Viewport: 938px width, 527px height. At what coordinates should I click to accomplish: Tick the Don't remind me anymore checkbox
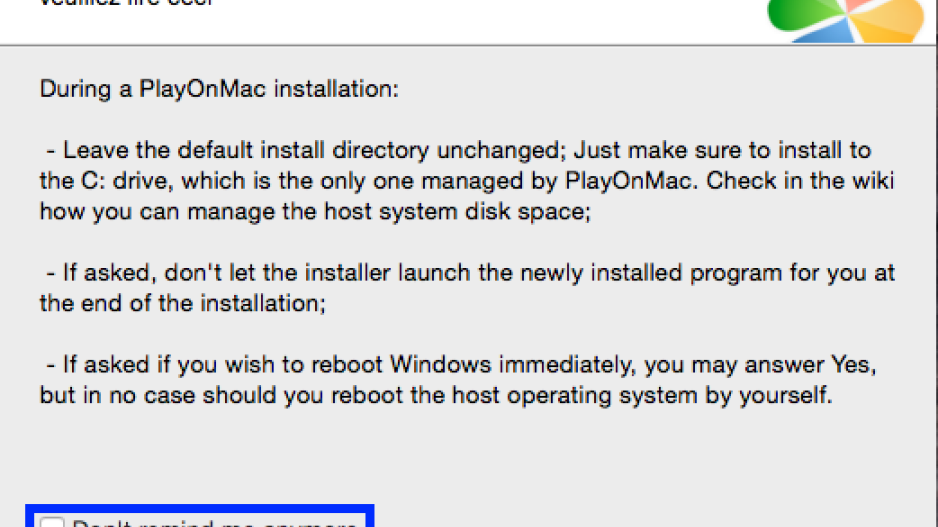click(x=52, y=523)
